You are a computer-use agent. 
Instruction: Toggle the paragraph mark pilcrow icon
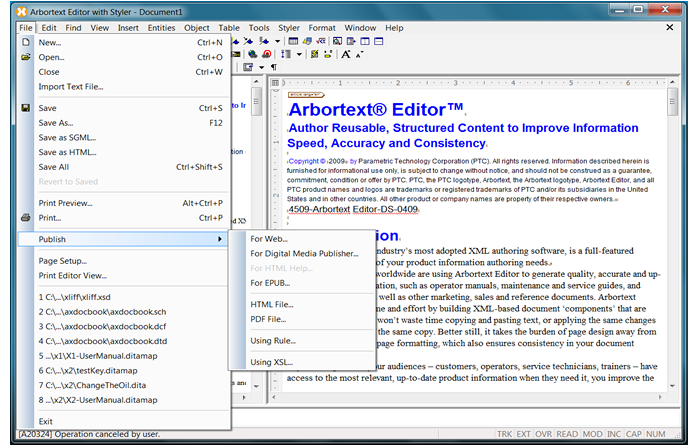274,67
